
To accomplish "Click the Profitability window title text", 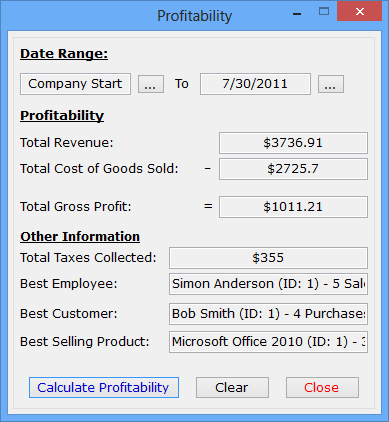I will tap(194, 16).
